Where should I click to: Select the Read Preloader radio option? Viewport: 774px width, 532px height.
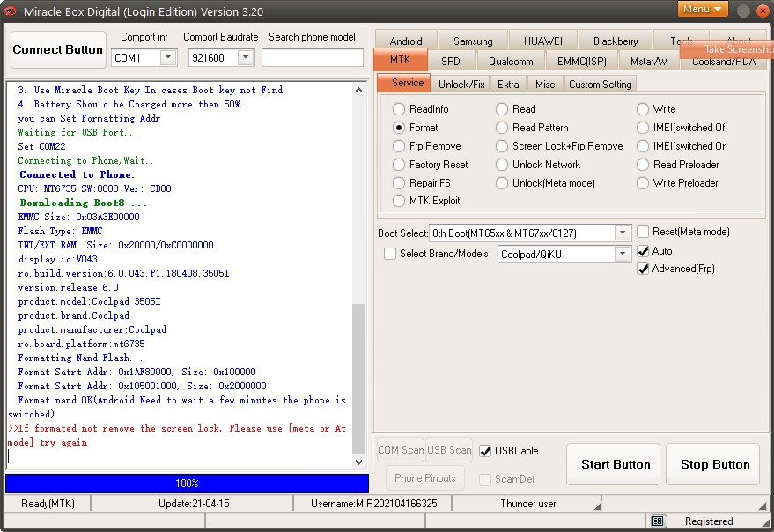coord(642,165)
